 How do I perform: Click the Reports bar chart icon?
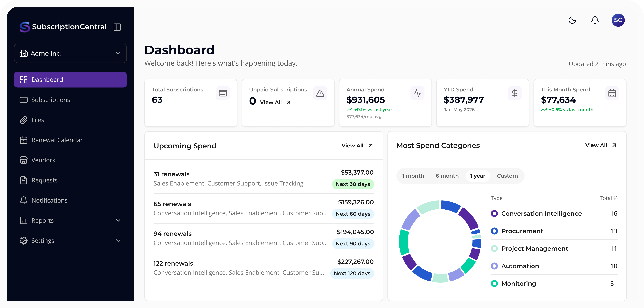click(23, 220)
